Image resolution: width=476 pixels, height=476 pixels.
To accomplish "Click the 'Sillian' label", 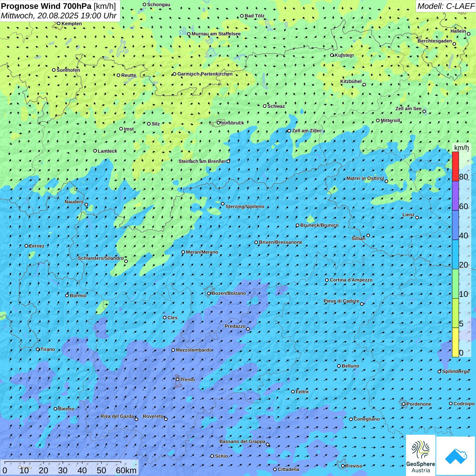I will click(x=358, y=238).
